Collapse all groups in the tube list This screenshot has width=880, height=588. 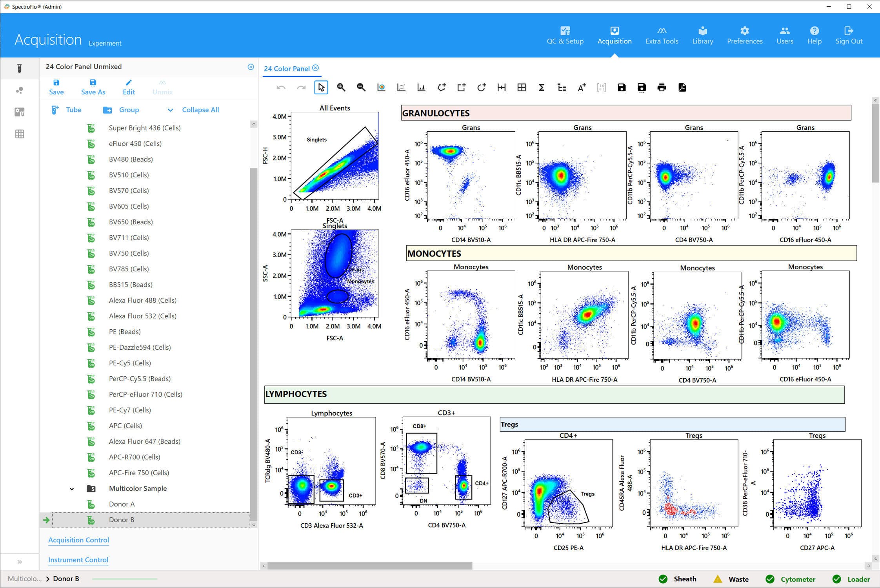(200, 110)
